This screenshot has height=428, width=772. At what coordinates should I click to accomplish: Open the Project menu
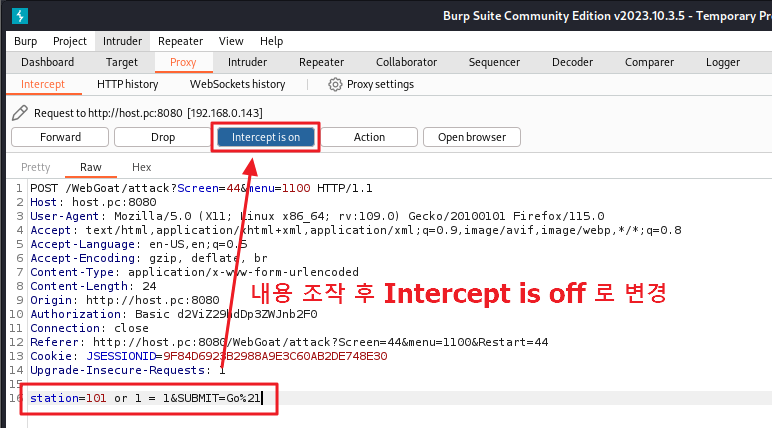(x=69, y=41)
